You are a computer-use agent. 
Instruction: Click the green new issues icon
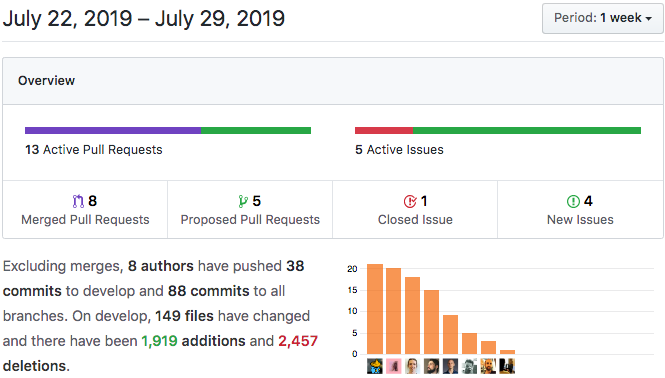click(x=573, y=201)
